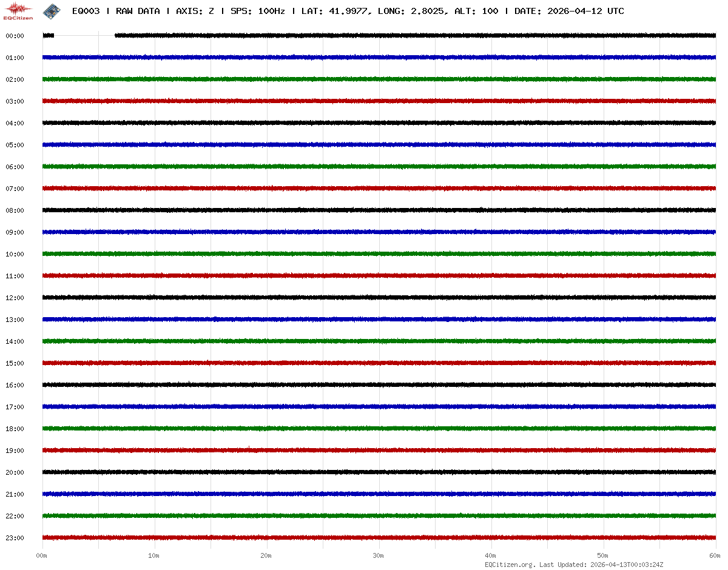Open the EQCitizen.org footer link
The width and height of the screenshot is (728, 570).
coord(510,565)
